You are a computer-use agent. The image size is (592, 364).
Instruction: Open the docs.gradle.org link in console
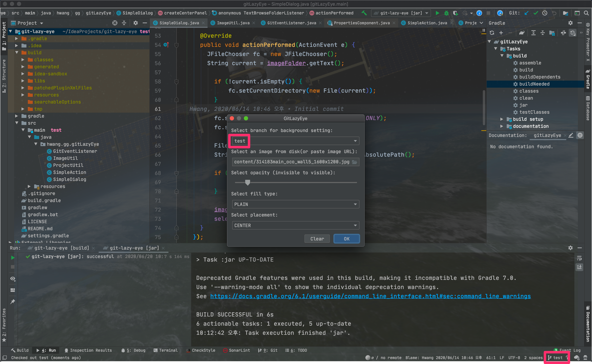[x=370, y=296]
